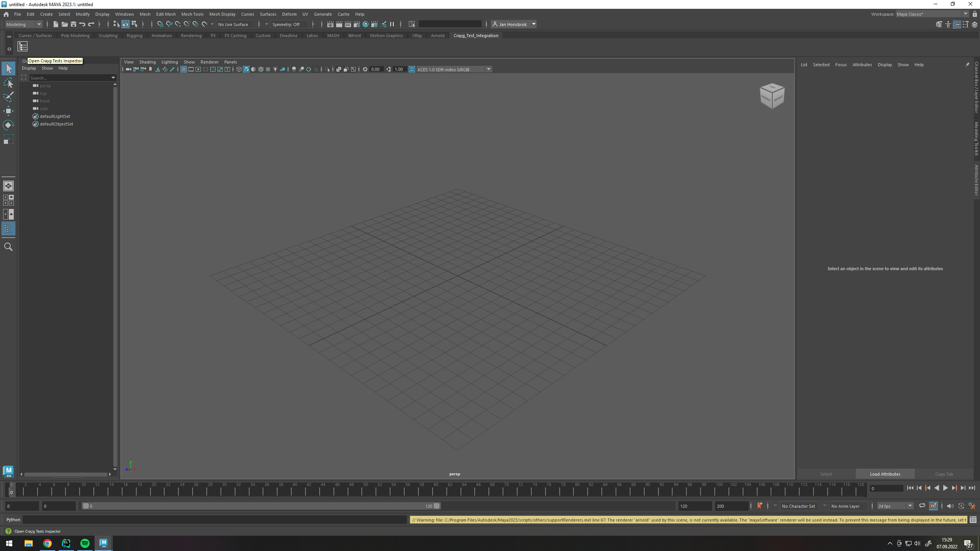Viewport: 980px width, 551px height.
Task: Switch to the Poly Modeling shelf tab
Action: 75,36
